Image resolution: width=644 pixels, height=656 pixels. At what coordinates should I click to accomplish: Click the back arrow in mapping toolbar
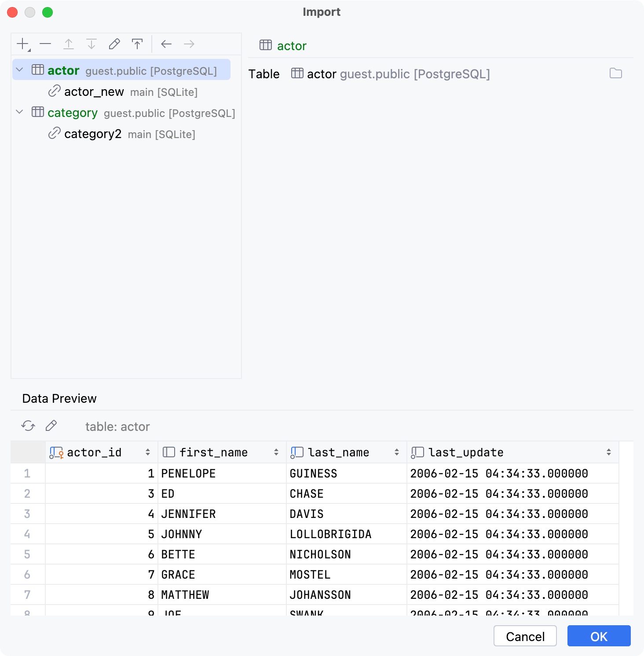166,44
